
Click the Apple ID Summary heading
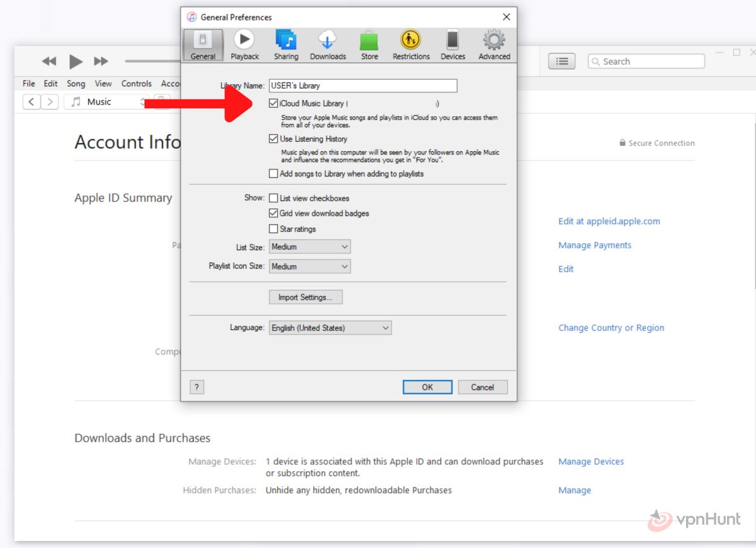(123, 198)
